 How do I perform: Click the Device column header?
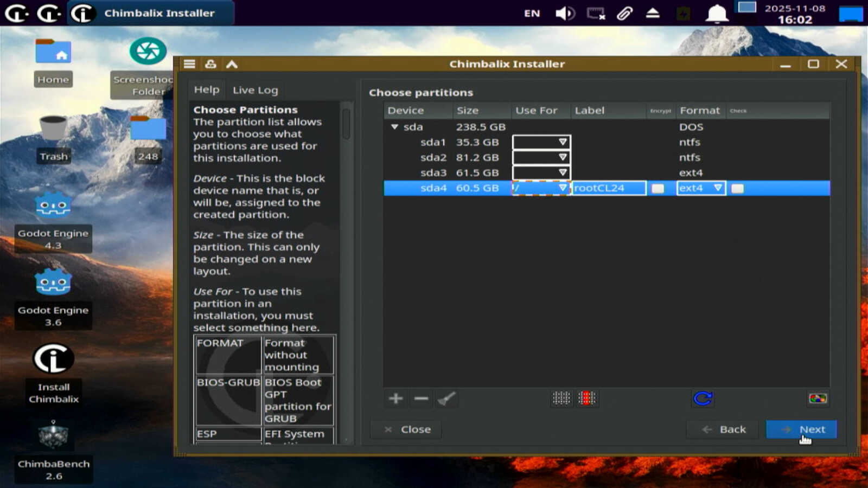pos(418,111)
